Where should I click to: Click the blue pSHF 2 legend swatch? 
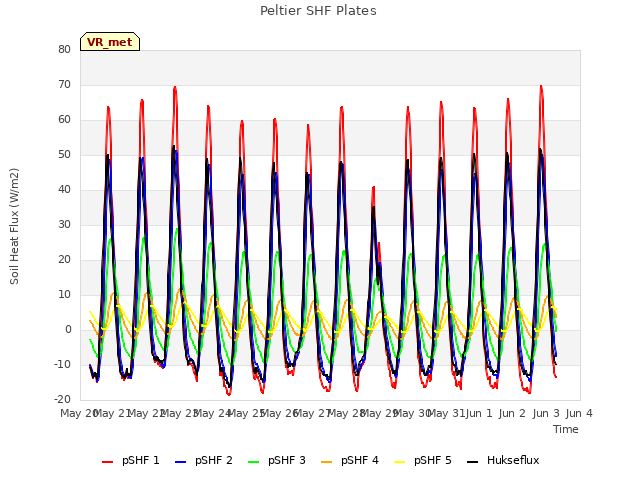tap(180, 462)
